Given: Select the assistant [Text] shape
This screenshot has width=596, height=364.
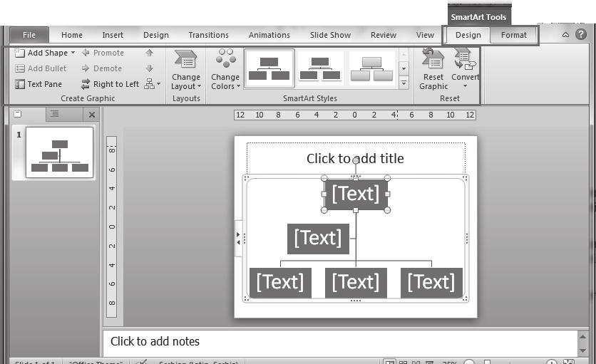Looking at the screenshot, I should (x=318, y=239).
